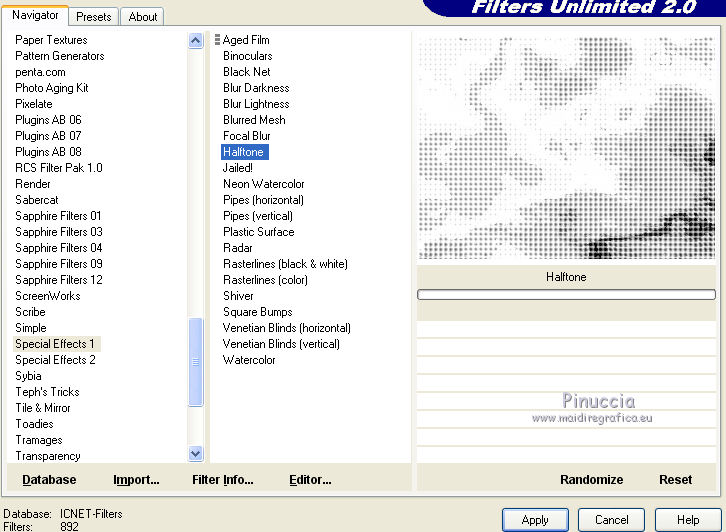Choose Rasterlines (black & white) filter
The width and height of the screenshot is (726, 532).
tap(285, 264)
